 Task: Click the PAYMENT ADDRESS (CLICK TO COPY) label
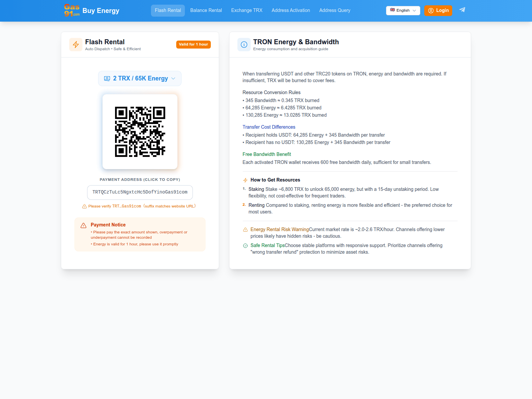(x=140, y=180)
